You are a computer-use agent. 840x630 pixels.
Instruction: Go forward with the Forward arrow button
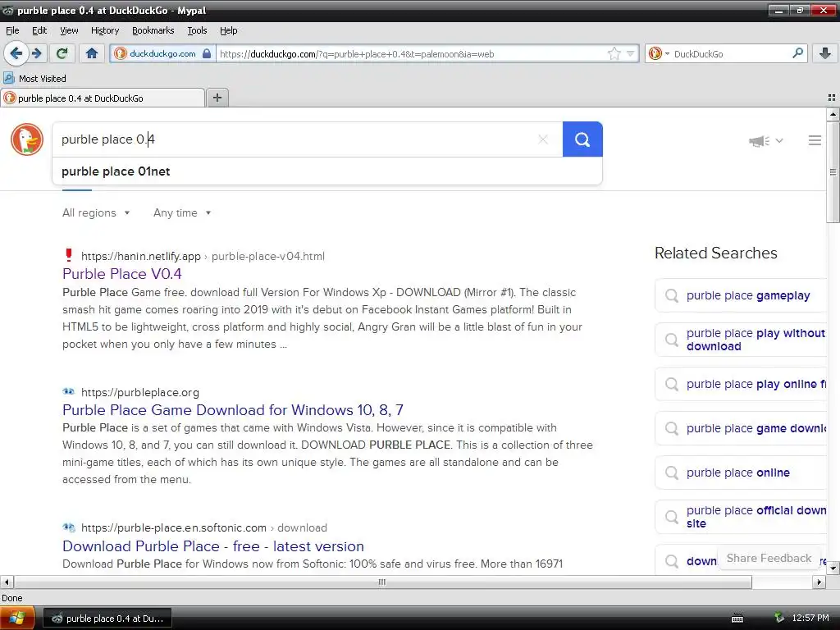37,53
